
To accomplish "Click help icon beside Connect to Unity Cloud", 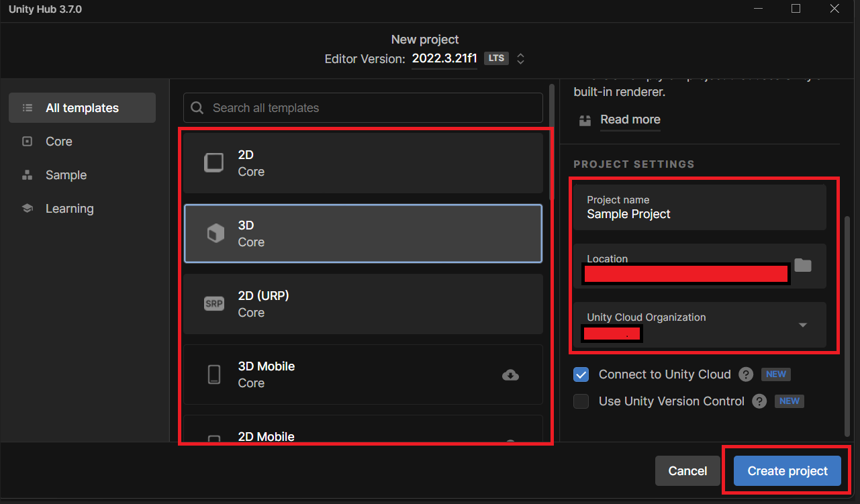I will [x=745, y=374].
